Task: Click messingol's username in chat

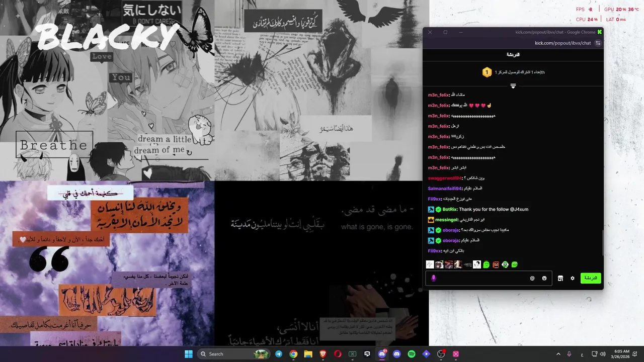Action: click(x=446, y=220)
